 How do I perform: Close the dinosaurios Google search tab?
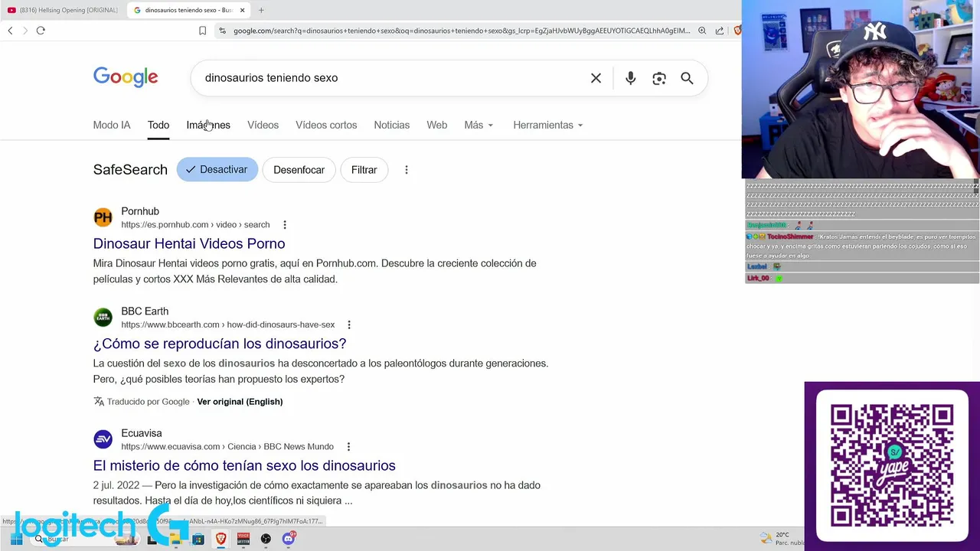click(x=242, y=10)
